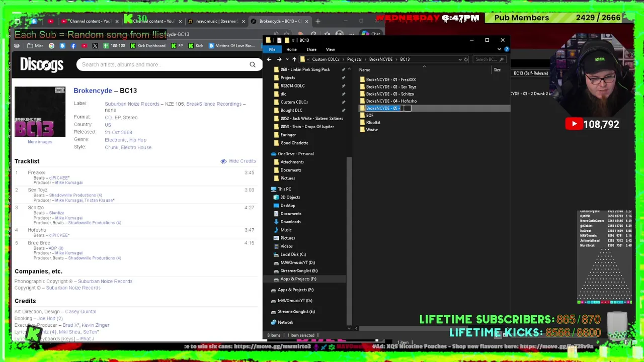
Task: Select OneDrive - Personal in navigation pane
Action: pyautogui.click(x=295, y=154)
